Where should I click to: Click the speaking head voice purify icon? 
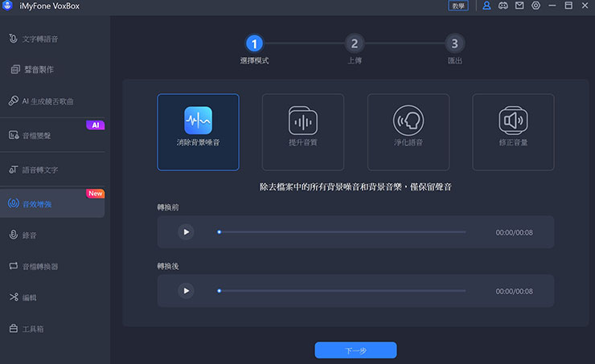[x=408, y=121]
